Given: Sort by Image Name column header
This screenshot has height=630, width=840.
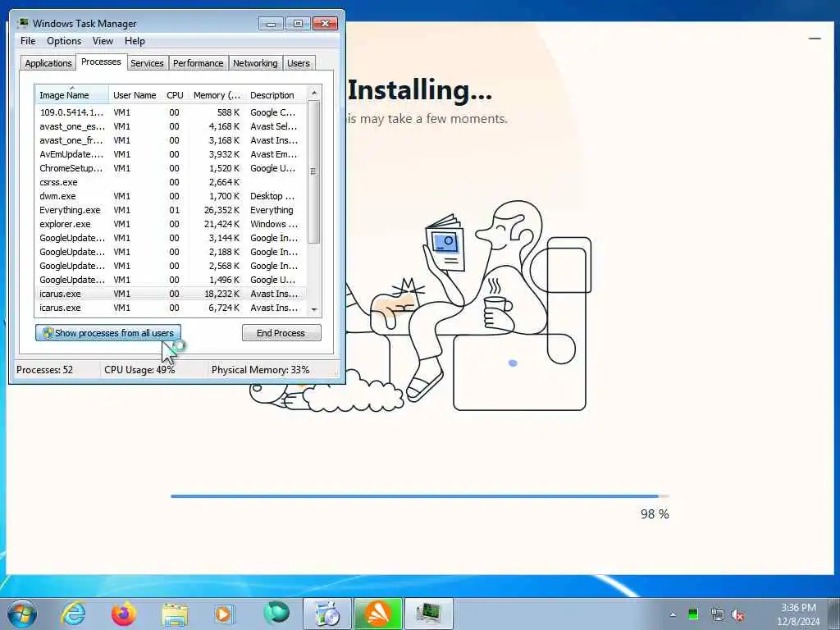Looking at the screenshot, I should tap(72, 95).
